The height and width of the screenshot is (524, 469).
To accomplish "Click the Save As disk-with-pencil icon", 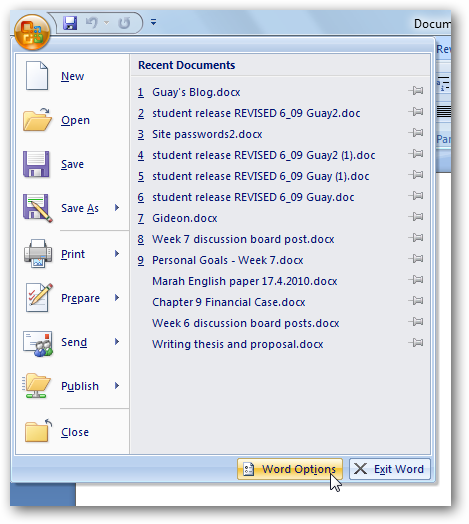I will pyautogui.click(x=37, y=208).
